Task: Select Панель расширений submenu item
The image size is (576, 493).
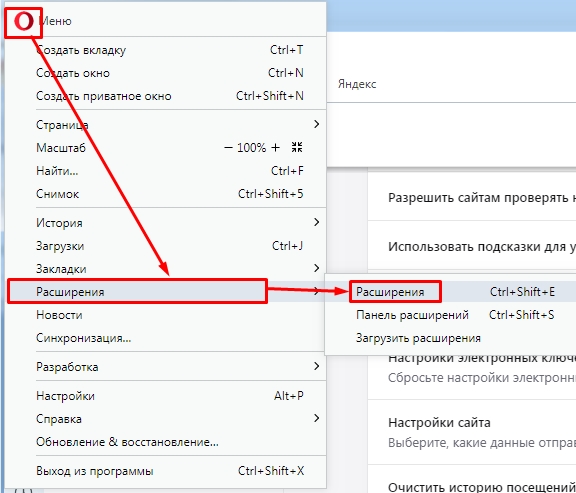Action: click(x=451, y=315)
